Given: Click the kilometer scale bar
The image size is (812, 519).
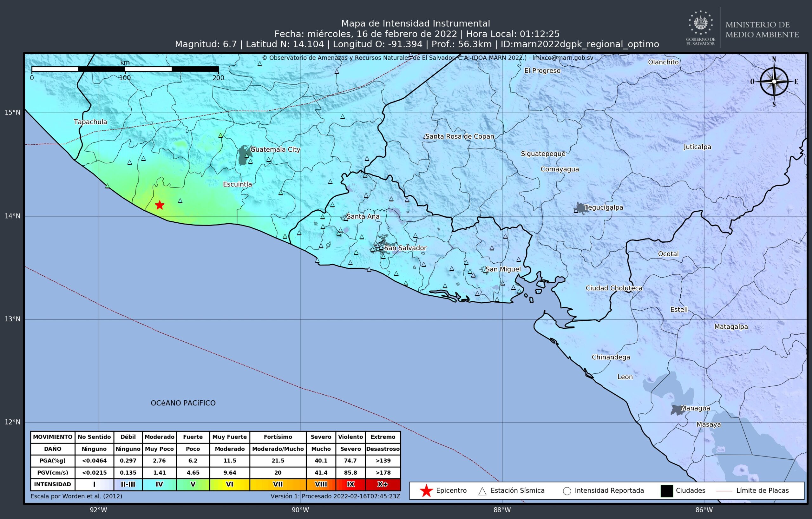Looking at the screenshot, I should 125,69.
